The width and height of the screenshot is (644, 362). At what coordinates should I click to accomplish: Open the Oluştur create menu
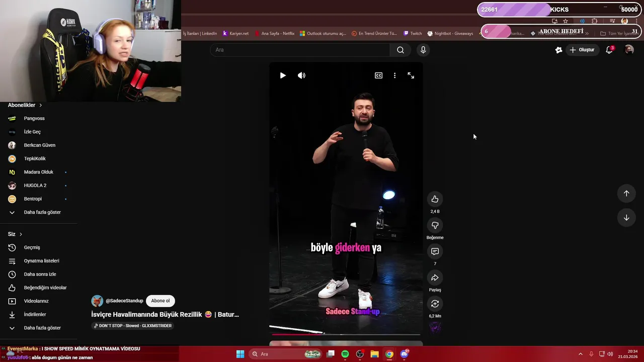pos(582,50)
